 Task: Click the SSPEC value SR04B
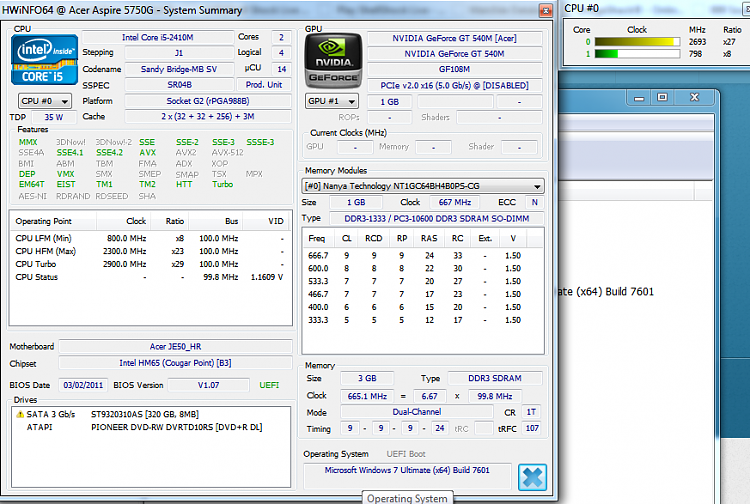pos(179,85)
